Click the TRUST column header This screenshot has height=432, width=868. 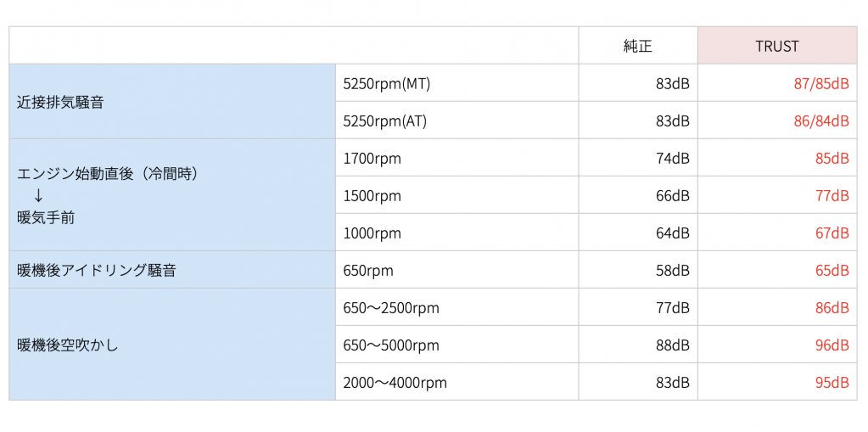pos(777,46)
